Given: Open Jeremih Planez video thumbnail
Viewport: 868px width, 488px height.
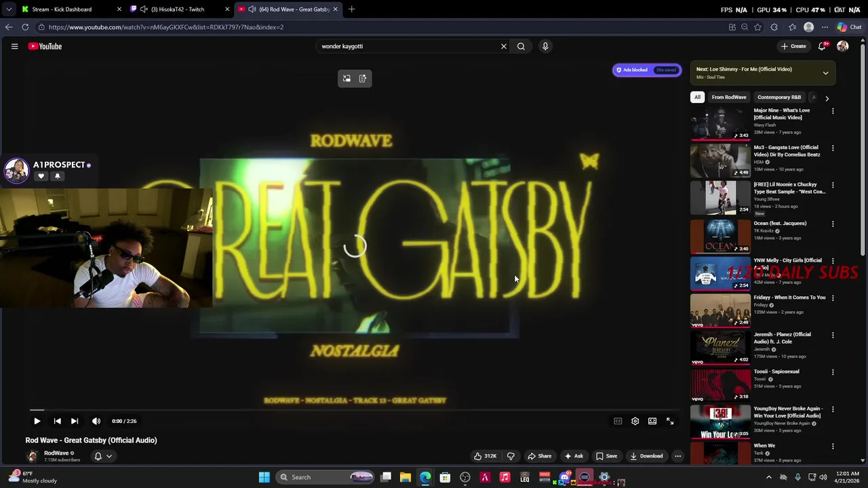Looking at the screenshot, I should click(x=720, y=348).
